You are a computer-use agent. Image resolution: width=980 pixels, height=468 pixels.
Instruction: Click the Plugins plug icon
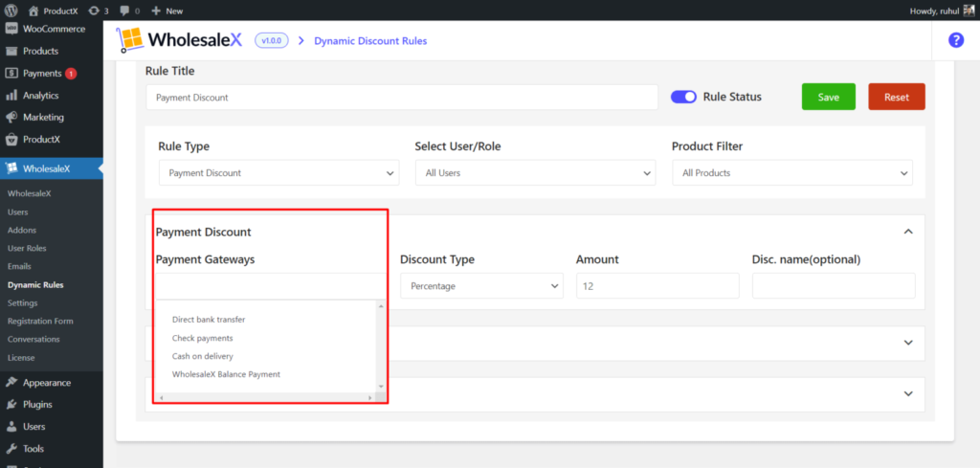pyautogui.click(x=11, y=404)
